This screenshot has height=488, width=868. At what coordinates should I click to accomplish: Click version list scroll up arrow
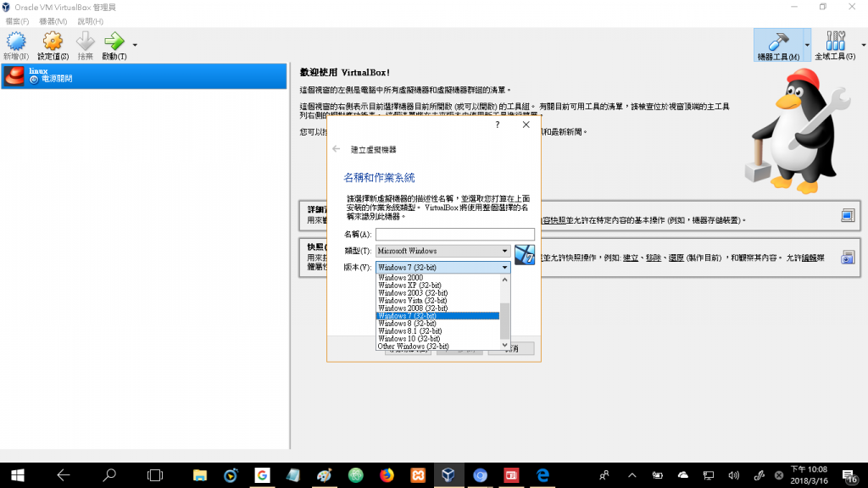tap(504, 280)
